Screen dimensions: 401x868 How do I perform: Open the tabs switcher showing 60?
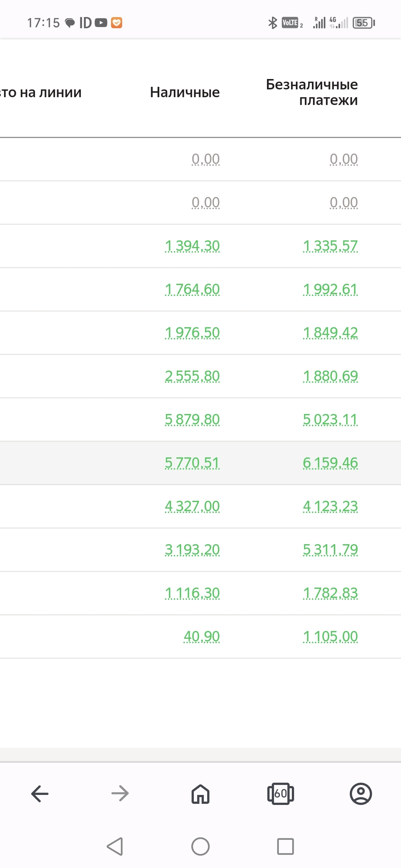click(281, 794)
